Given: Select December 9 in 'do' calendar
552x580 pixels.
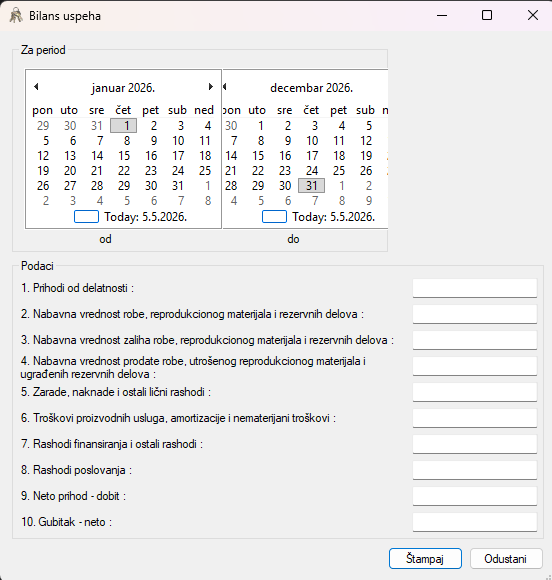Looking at the screenshot, I should coord(287,141).
